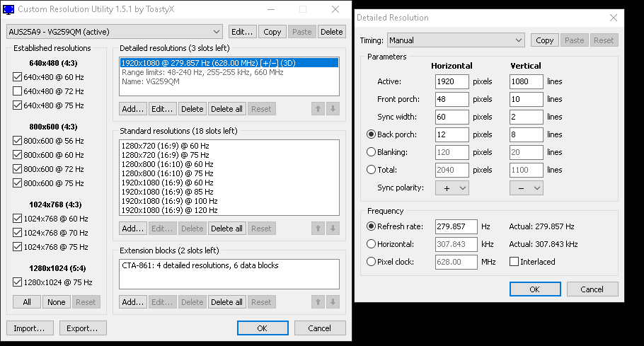Close the Detailed Resolution dialog
This screenshot has width=644, height=346.
click(x=612, y=17)
